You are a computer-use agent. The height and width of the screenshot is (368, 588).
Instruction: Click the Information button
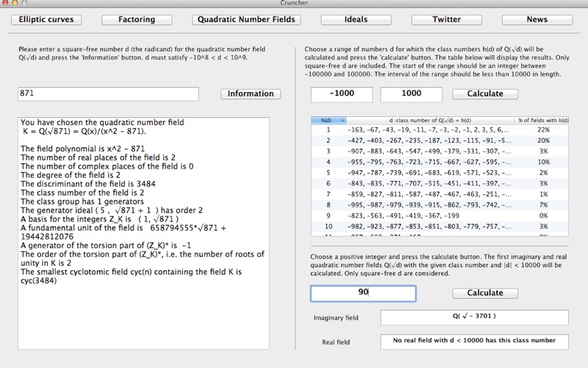251,94
